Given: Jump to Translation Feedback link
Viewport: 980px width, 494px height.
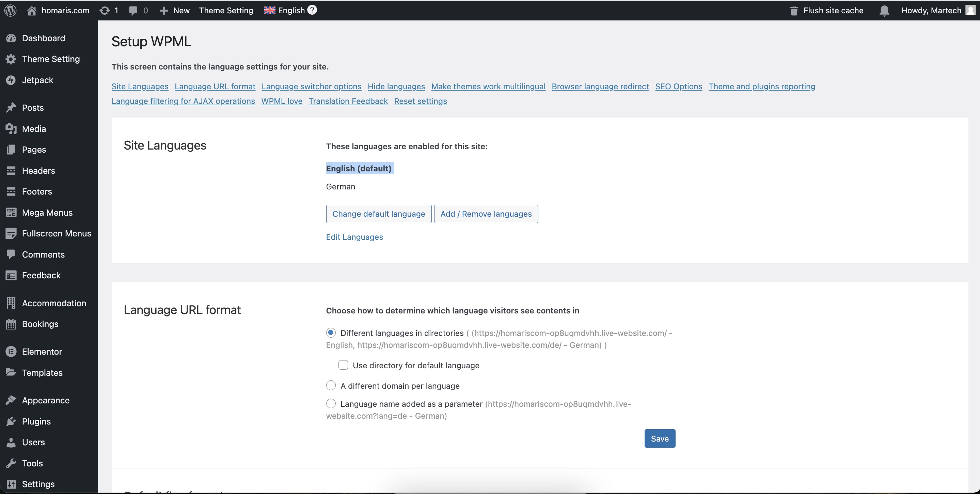Looking at the screenshot, I should click(348, 101).
